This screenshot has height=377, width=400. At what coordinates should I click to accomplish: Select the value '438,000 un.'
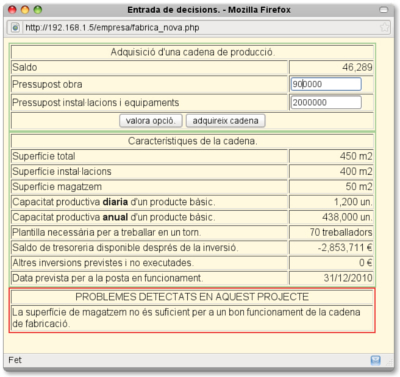pyautogui.click(x=347, y=217)
